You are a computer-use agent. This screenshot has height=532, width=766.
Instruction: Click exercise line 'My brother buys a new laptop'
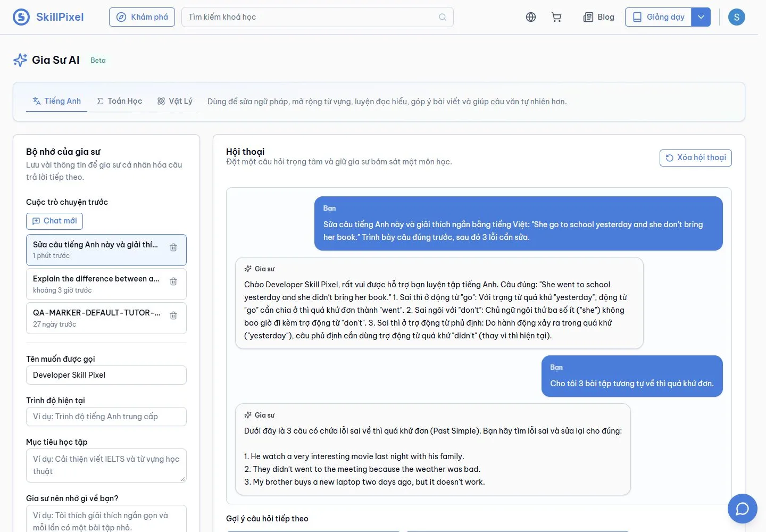click(x=364, y=482)
